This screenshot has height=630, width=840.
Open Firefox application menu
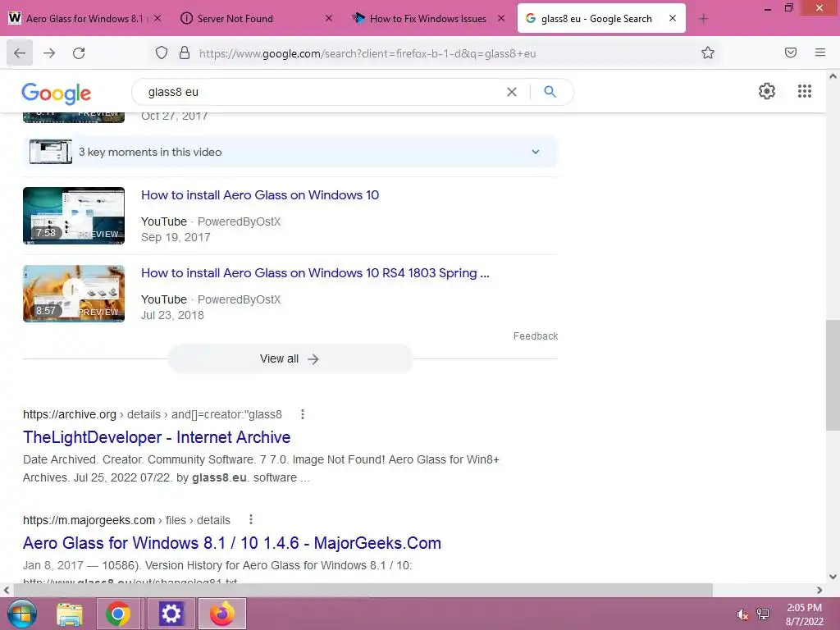[x=820, y=52]
